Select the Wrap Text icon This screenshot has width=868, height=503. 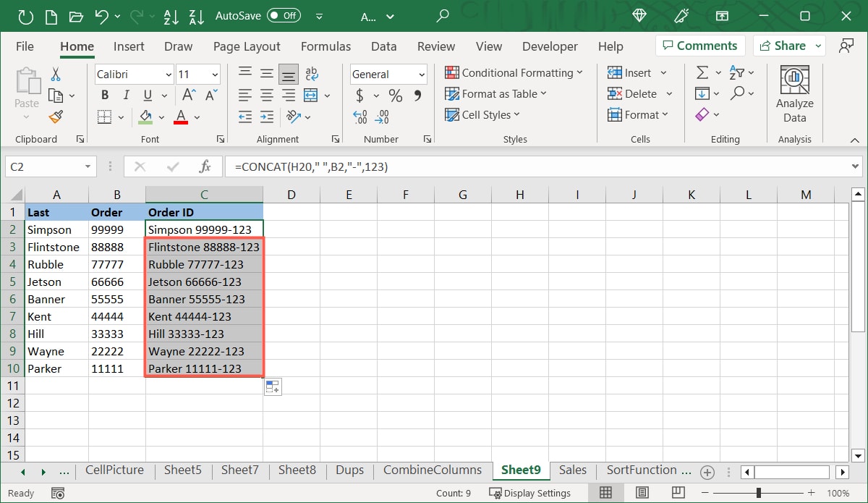tap(311, 72)
